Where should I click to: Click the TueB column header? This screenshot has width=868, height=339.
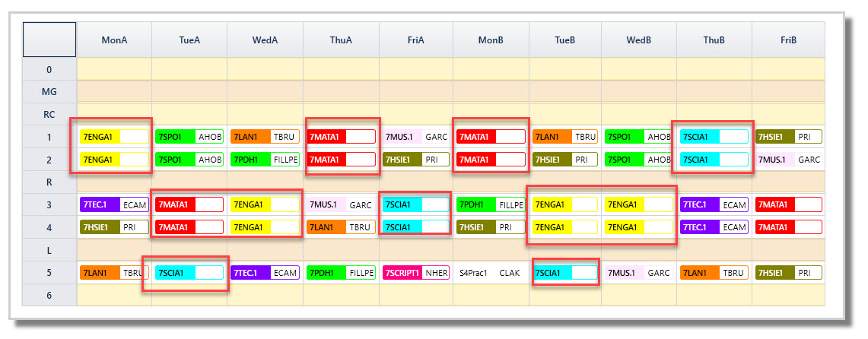(x=564, y=40)
